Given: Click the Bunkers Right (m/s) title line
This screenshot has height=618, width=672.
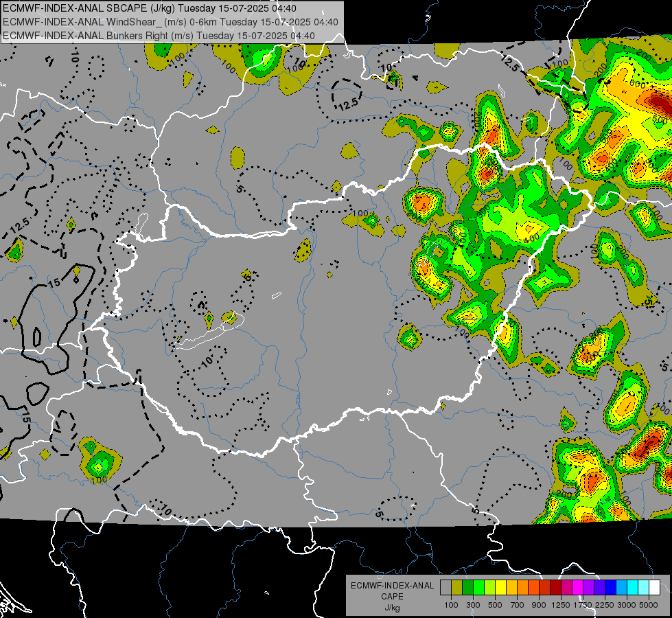Looking at the screenshot, I should (159, 36).
